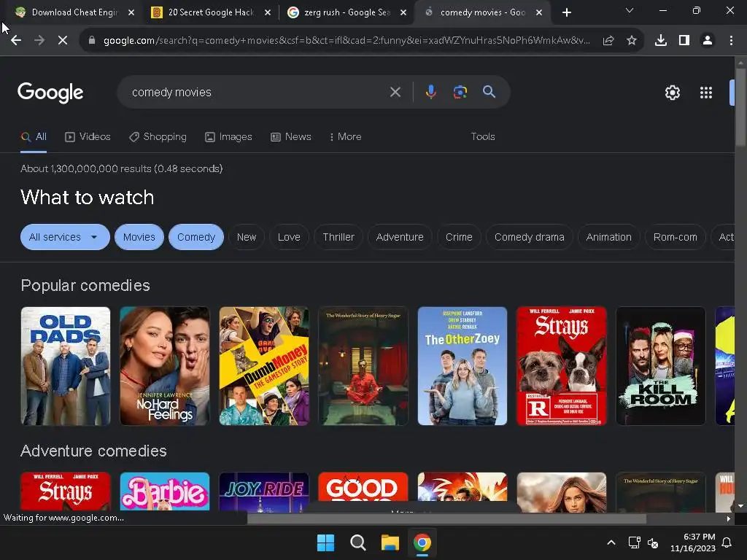Start a voice search with the microphone

[430, 92]
